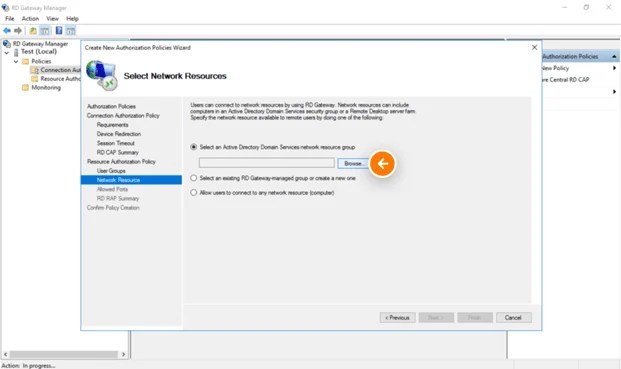
Task: Close the Authorization Policies Wizard dialog
Action: 534,48
